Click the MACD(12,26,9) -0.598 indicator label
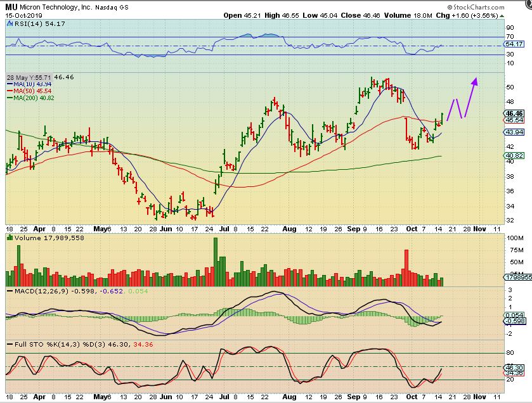The height and width of the screenshot is (403, 532). tap(56, 291)
